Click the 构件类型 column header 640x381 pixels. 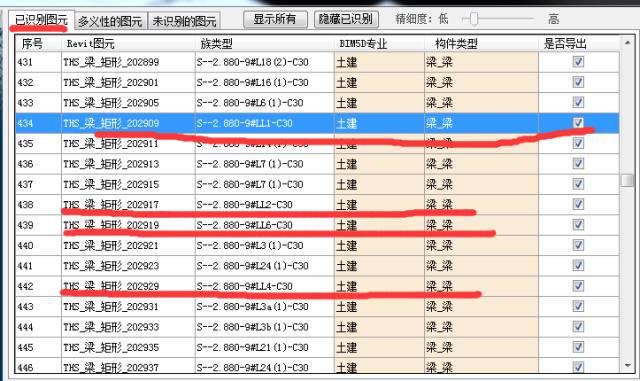(482, 43)
